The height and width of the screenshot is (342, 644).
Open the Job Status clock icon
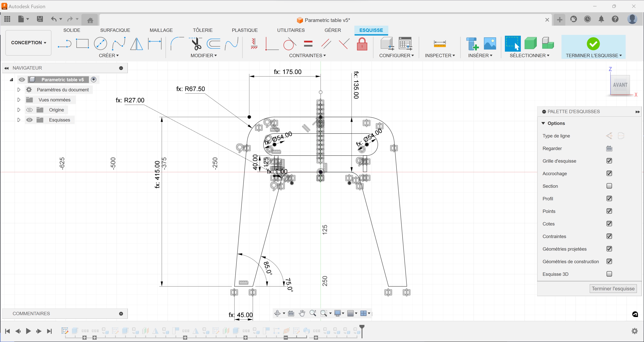point(587,19)
